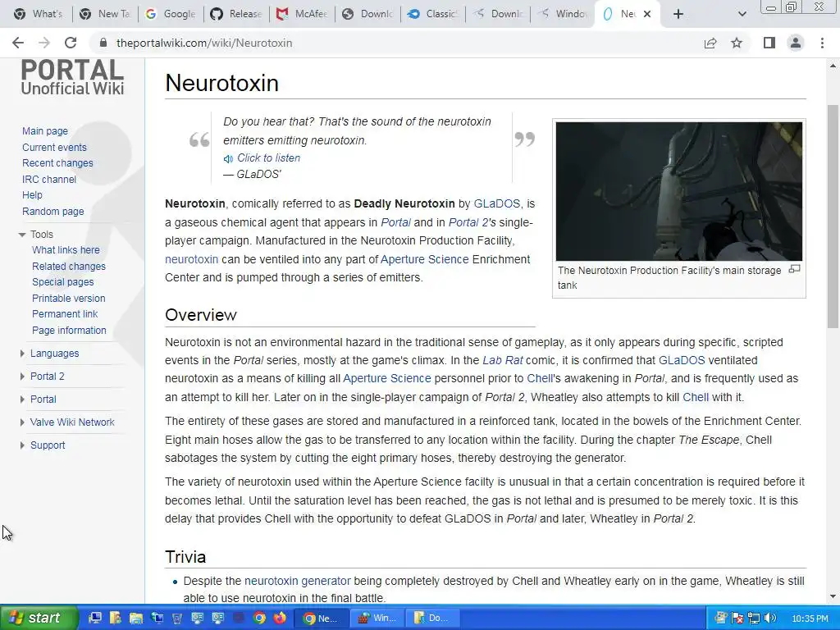The width and height of the screenshot is (840, 630).
Task: Open the Chrome three-dot menu
Action: coord(822,43)
